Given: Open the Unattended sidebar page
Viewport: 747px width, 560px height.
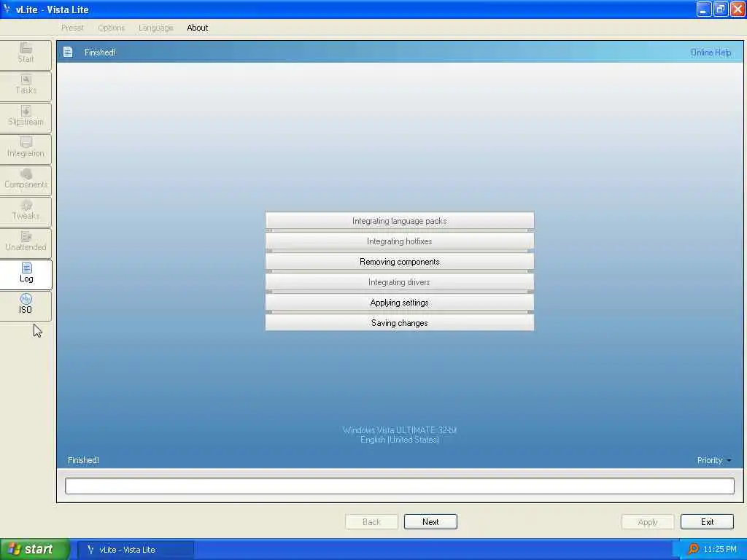Looking at the screenshot, I should pyautogui.click(x=26, y=242).
